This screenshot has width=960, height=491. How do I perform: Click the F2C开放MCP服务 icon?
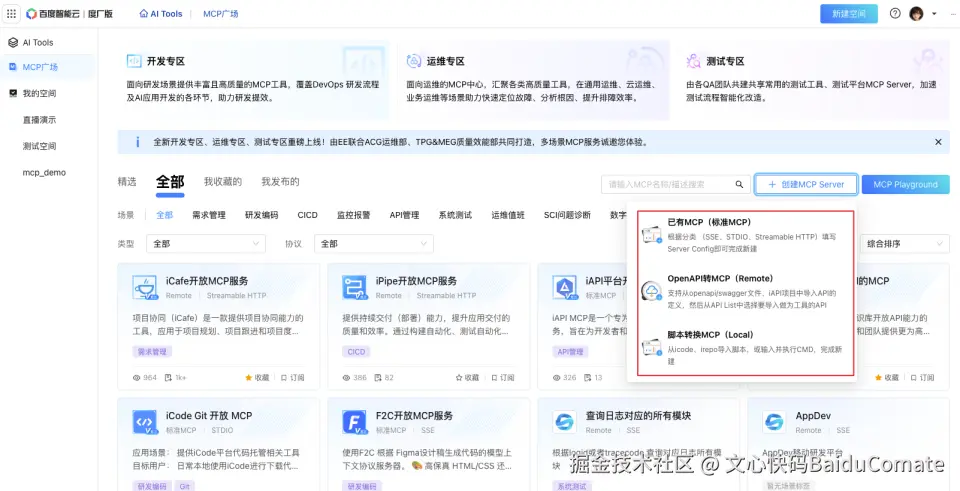click(355, 422)
